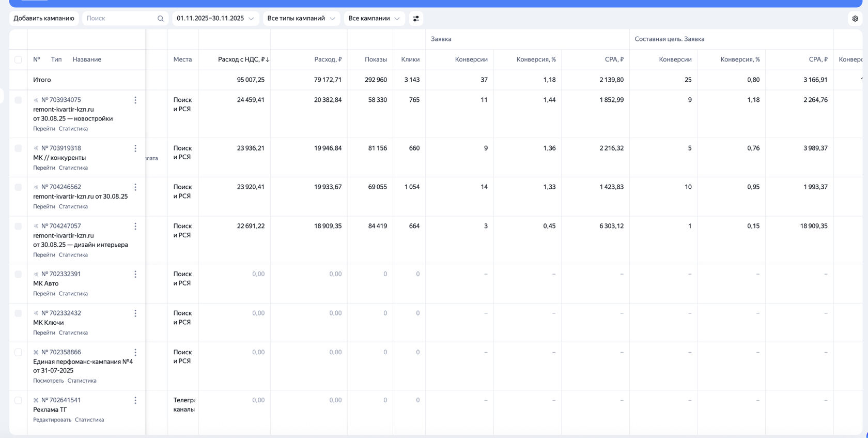Click Перейти link for MK // конкуренты
This screenshot has height=438, width=868.
44,168
